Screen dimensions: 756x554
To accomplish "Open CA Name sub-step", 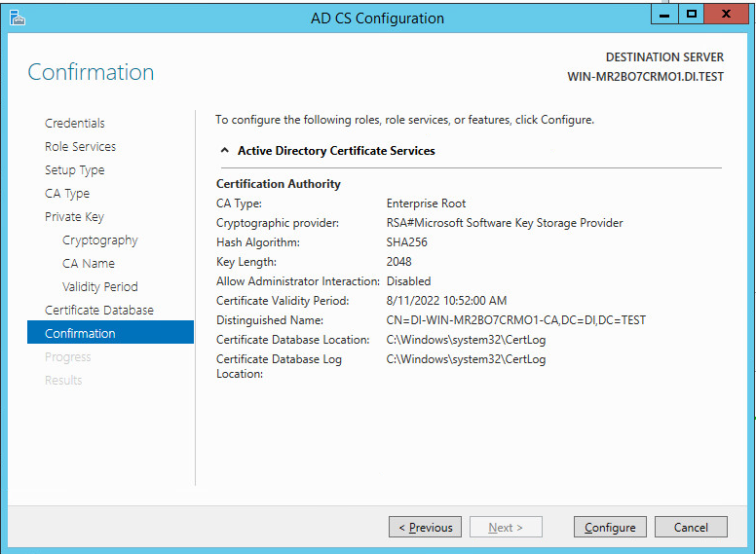I will tap(89, 264).
